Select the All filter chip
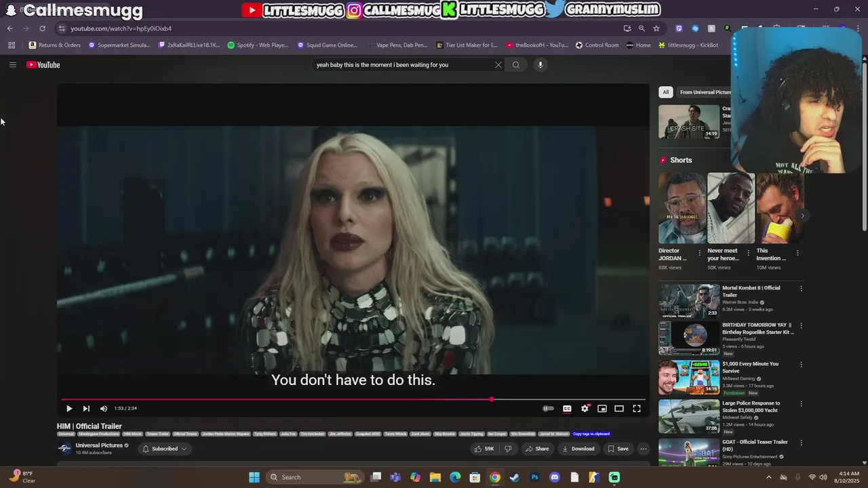The image size is (868, 488). click(666, 92)
